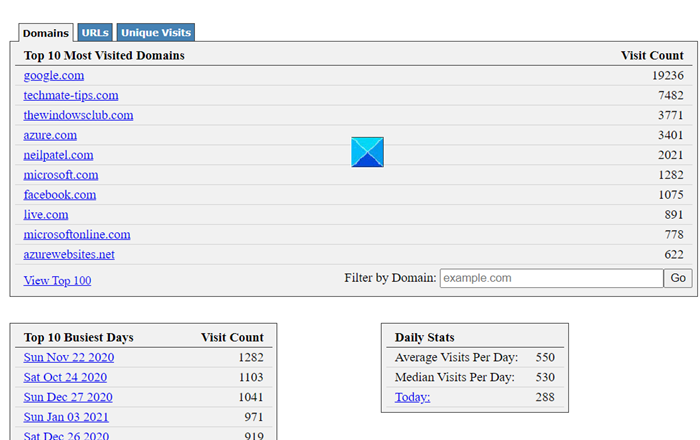Viewport: 700px width, 440px height.
Task: Click the microsoft.com link
Action: (61, 174)
